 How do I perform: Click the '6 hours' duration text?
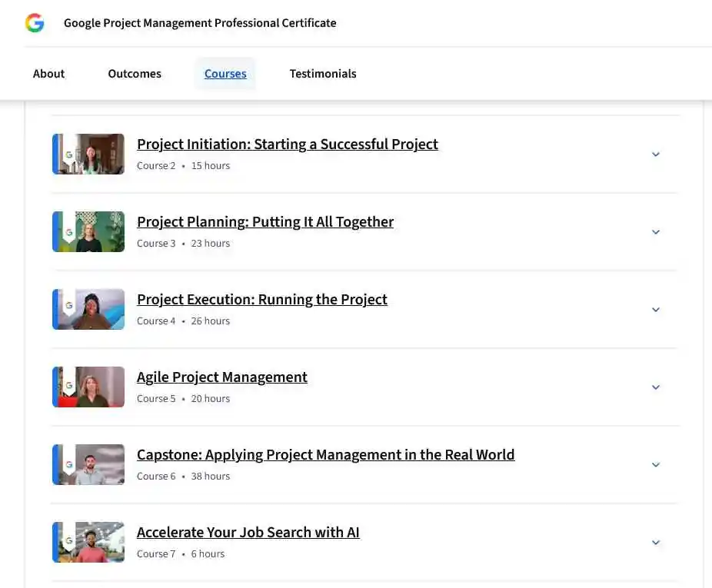point(208,554)
